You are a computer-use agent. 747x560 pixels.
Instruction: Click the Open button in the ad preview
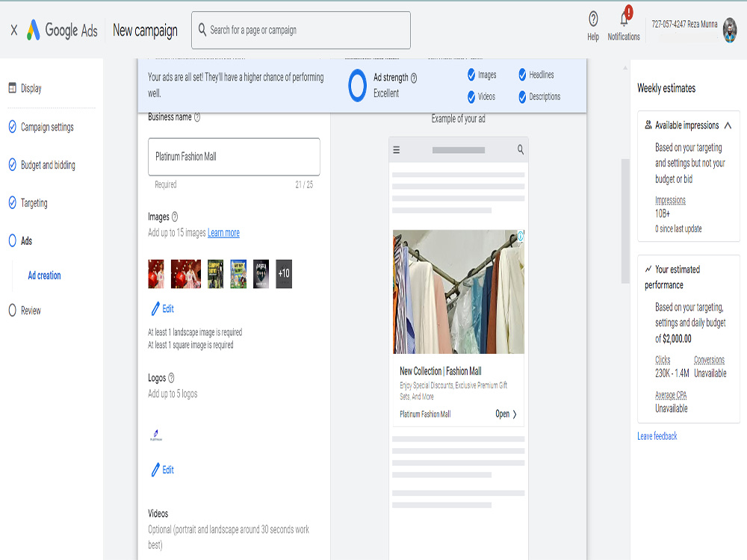506,414
